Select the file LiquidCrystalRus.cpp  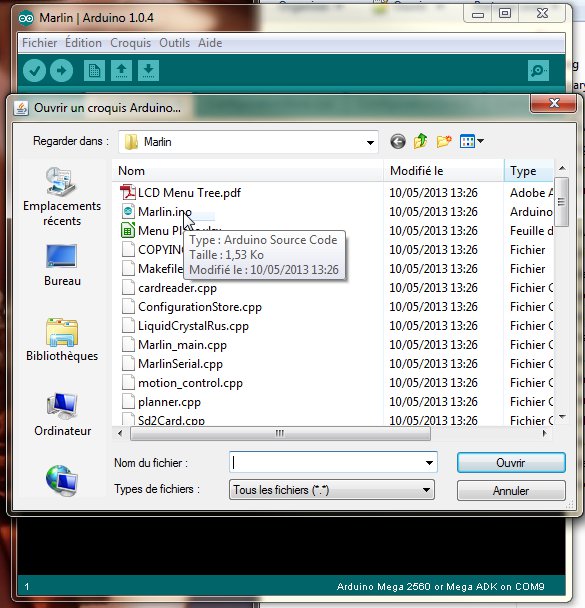point(193,326)
